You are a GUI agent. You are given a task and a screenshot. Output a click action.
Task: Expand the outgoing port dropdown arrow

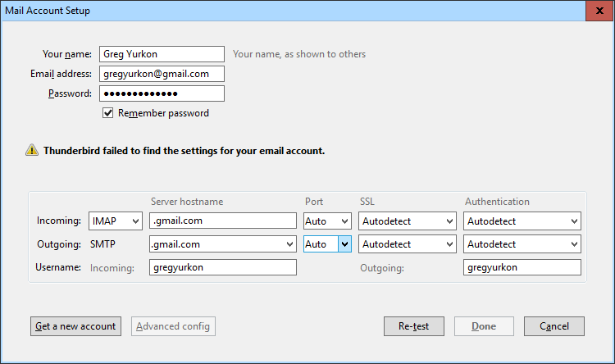(345, 244)
